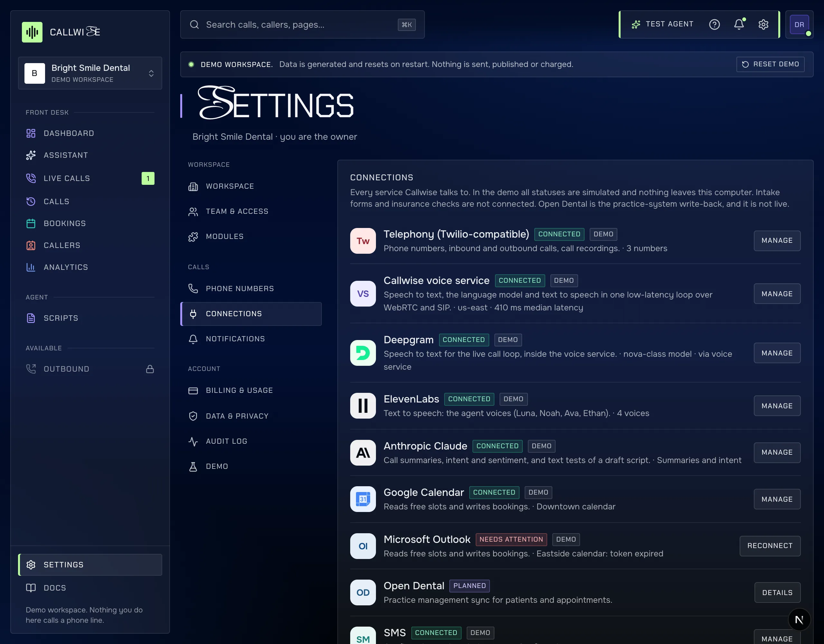Click the Needs Attention badge on Outlook
Screen dimensions: 824x644
(x=511, y=539)
